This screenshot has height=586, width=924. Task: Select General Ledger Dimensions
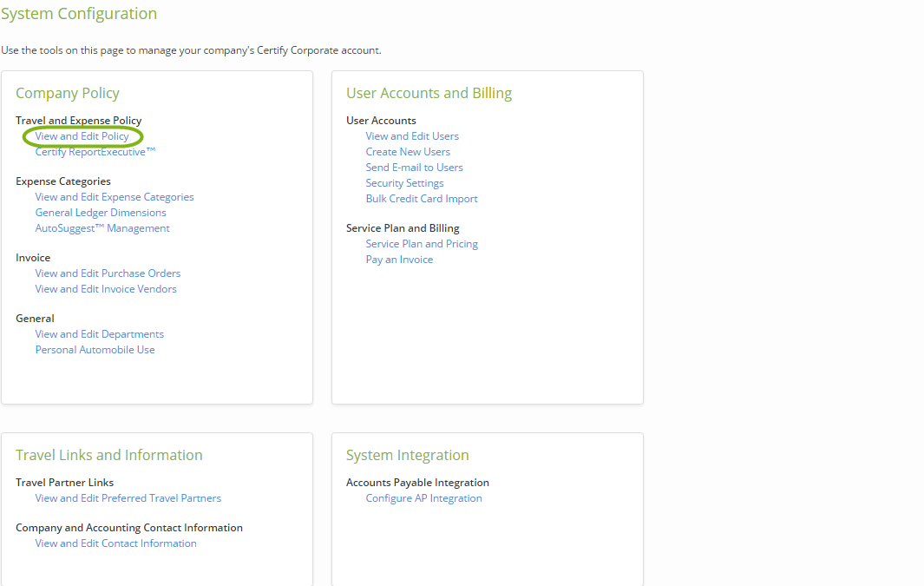[x=101, y=212]
